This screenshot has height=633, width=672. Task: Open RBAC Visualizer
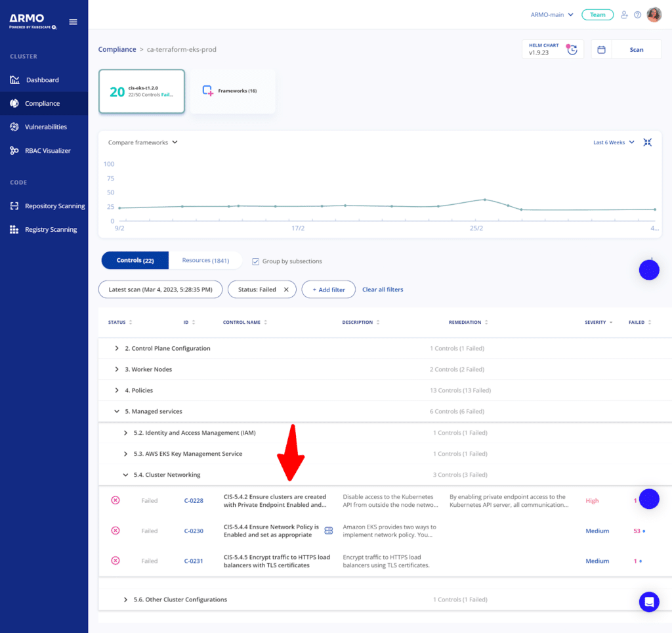44,150
